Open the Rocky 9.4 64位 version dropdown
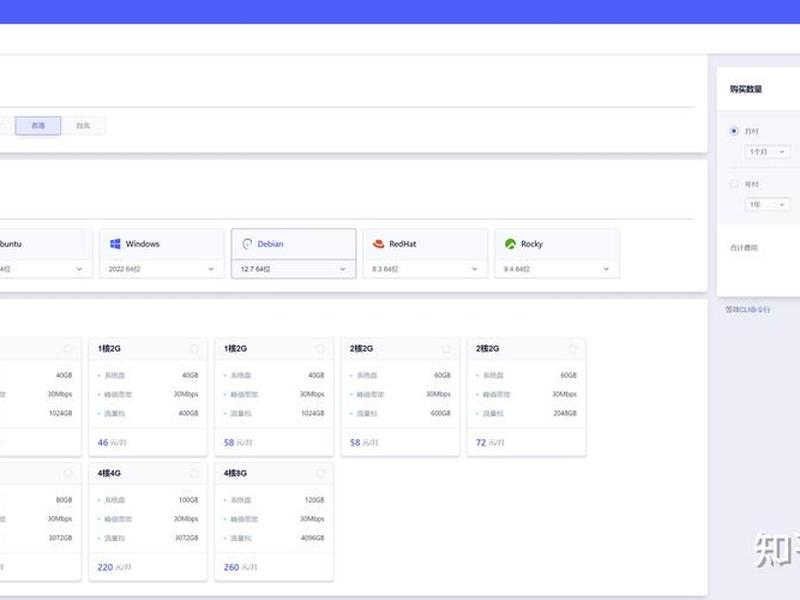 pyautogui.click(x=557, y=269)
